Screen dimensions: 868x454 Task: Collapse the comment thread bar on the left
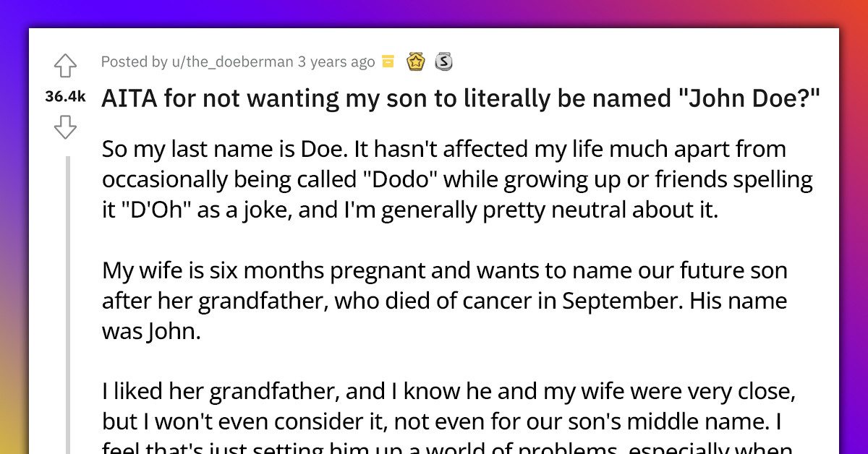pyautogui.click(x=67, y=304)
